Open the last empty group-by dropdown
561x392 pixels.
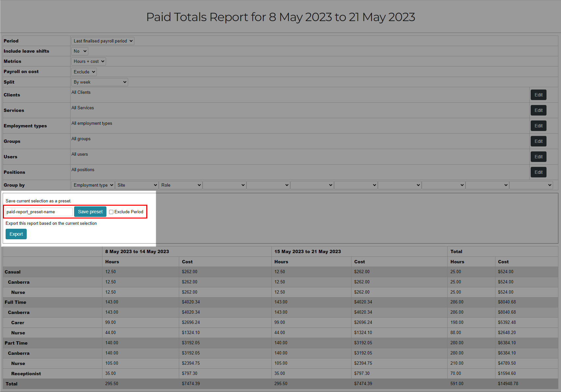click(531, 185)
